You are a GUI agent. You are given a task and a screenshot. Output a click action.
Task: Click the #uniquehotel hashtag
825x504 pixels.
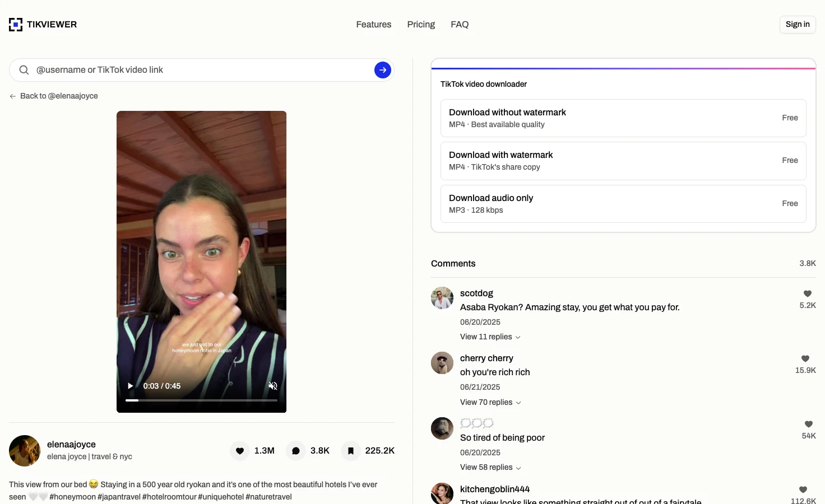[x=220, y=497]
